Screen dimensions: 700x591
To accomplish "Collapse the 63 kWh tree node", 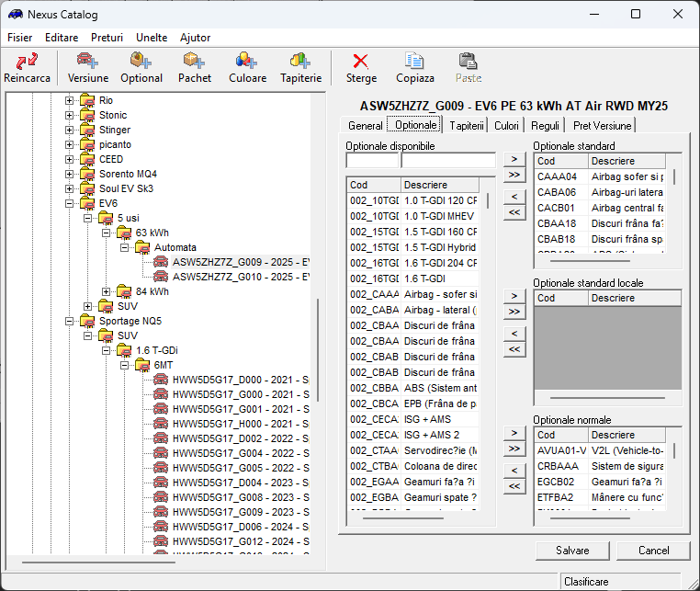I will [x=107, y=233].
